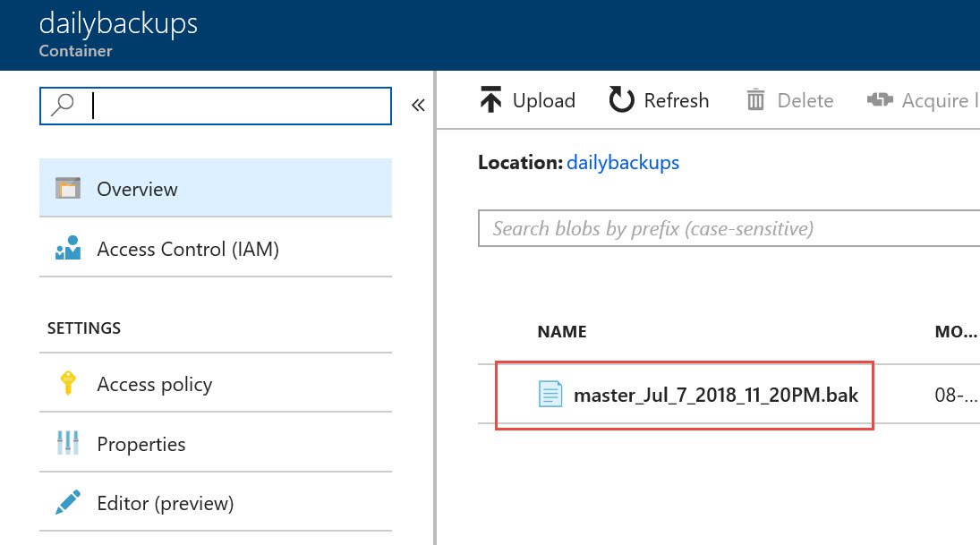Open Editor (preview) menu item
This screenshot has height=545, width=980.
point(216,503)
